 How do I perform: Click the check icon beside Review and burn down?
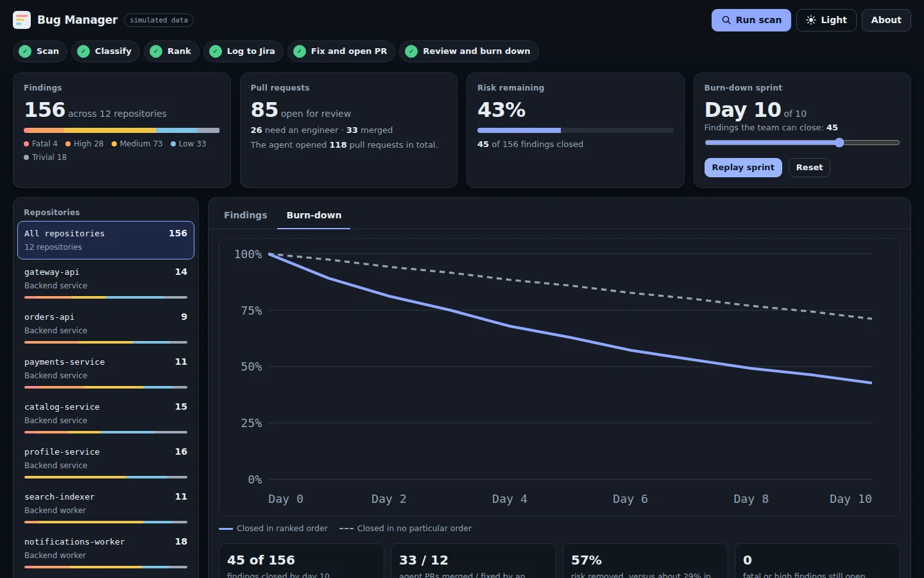point(411,51)
